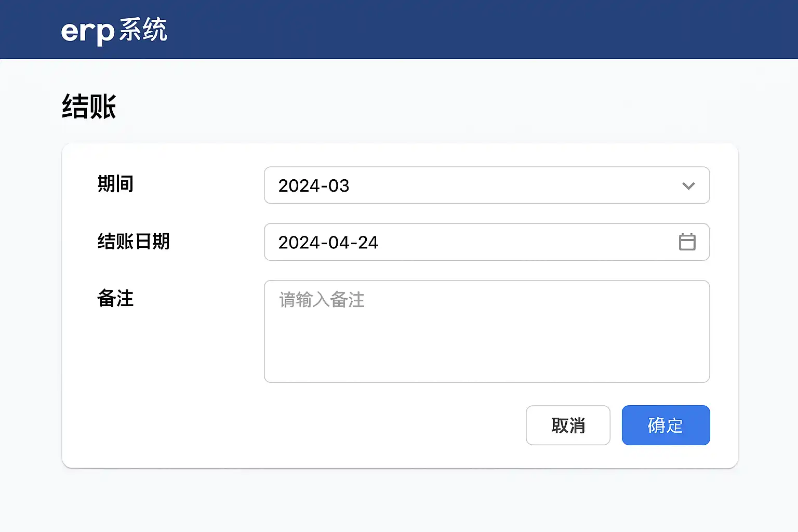Click the 期间 field label
Image resolution: width=798 pixels, height=532 pixels.
click(116, 184)
